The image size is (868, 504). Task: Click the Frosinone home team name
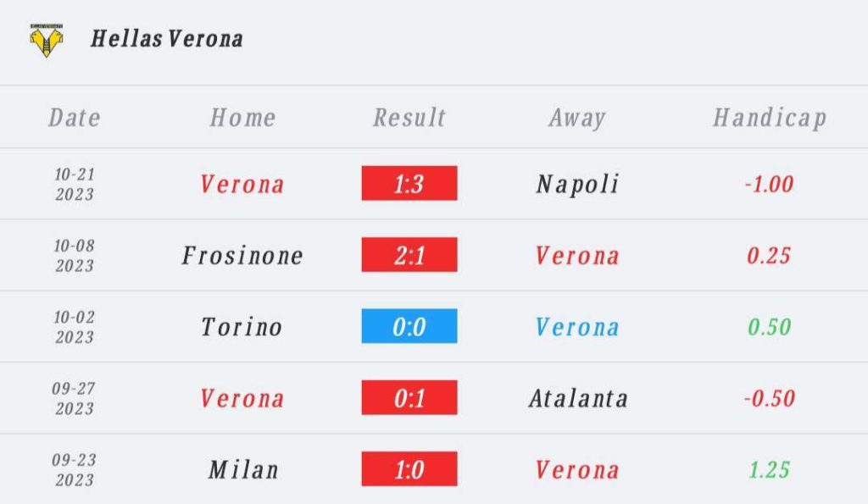[x=242, y=256]
